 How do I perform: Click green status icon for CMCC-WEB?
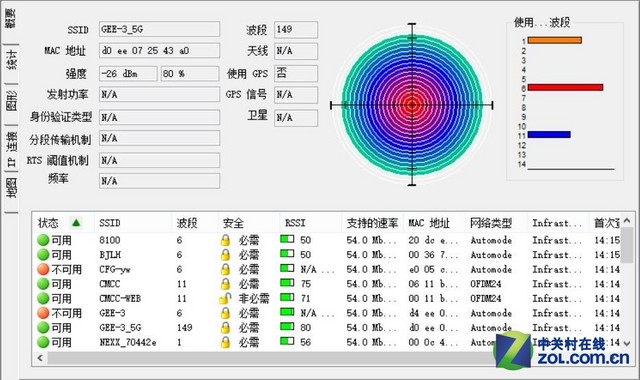pos(43,298)
